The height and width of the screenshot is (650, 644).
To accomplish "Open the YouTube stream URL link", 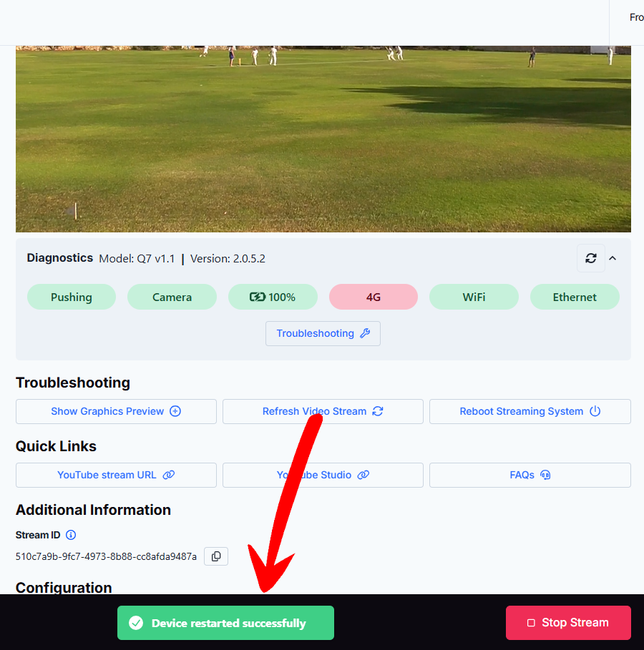I will click(x=116, y=475).
